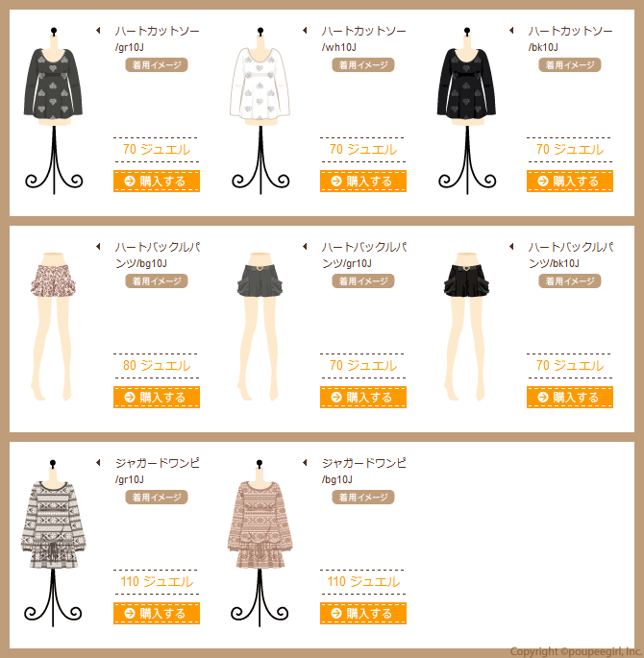Click the arrow icon beside ハートバックルパンツ/bk10J
The image size is (644, 658).
(511, 246)
